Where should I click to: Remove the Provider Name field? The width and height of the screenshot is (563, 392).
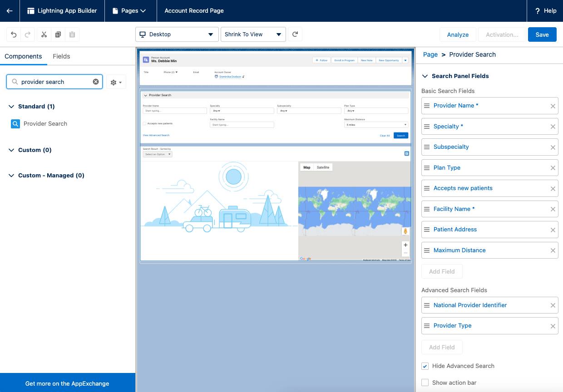coord(553,106)
